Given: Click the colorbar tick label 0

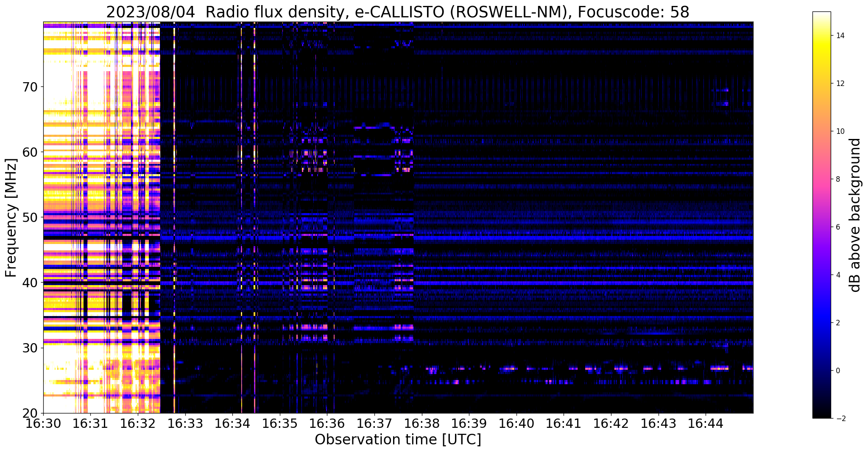Looking at the screenshot, I should pyautogui.click(x=837, y=371).
